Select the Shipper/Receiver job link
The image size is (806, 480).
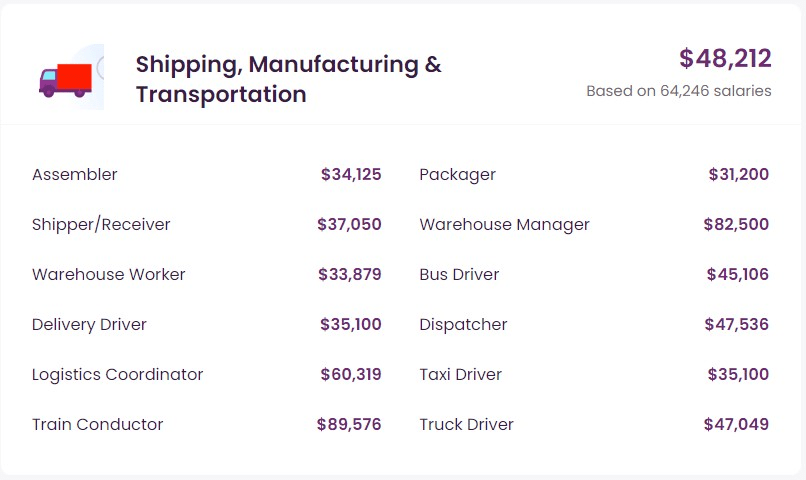coord(101,225)
